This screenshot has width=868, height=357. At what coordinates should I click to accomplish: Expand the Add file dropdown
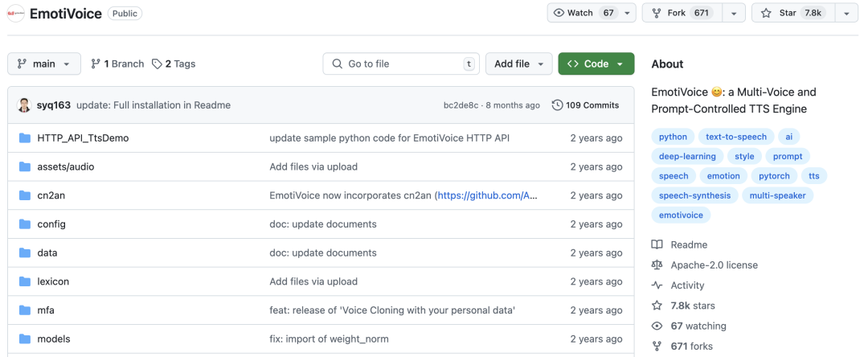518,64
